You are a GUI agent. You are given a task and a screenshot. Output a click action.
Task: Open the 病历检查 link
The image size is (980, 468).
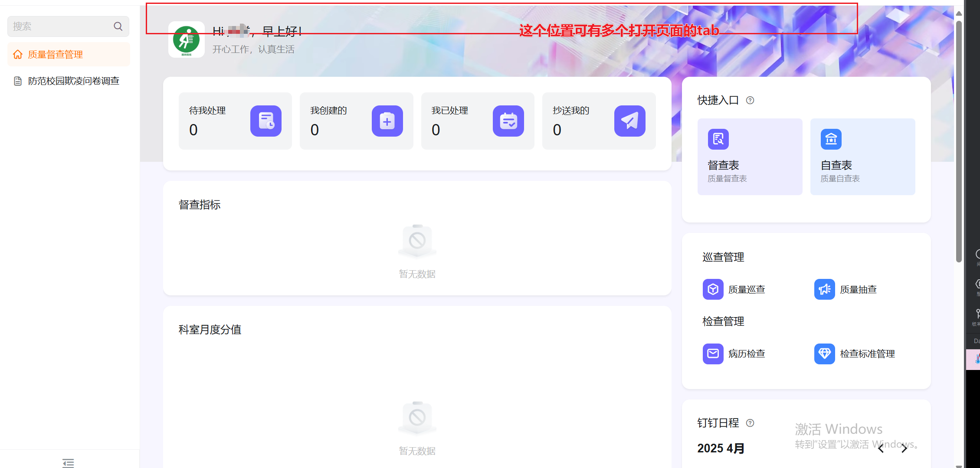coord(747,354)
